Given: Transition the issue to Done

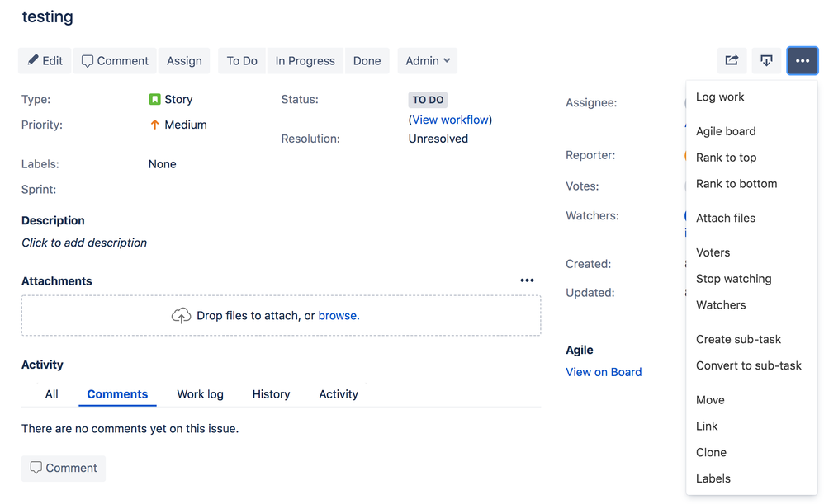Looking at the screenshot, I should [x=367, y=60].
